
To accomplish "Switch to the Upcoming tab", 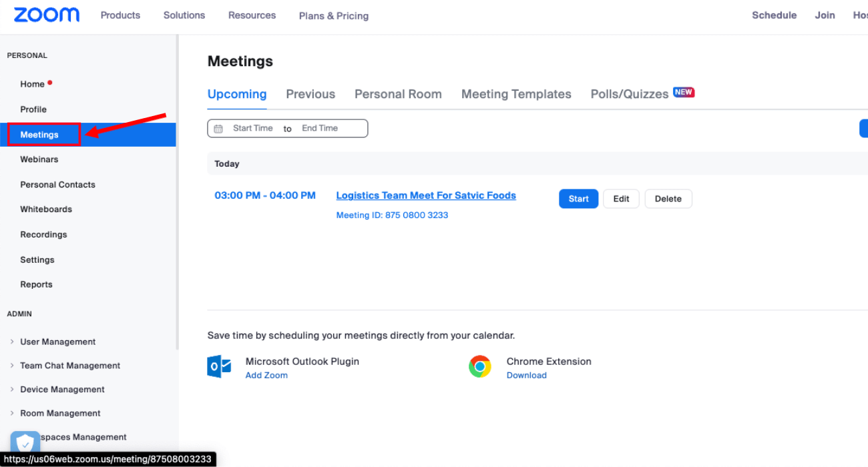I will pos(237,94).
